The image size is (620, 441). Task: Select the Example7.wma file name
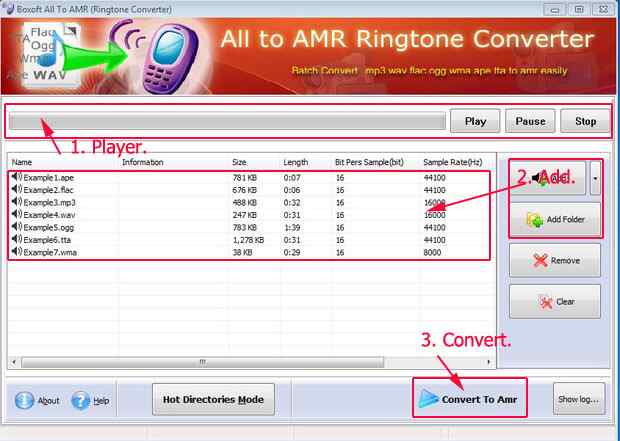tap(50, 252)
